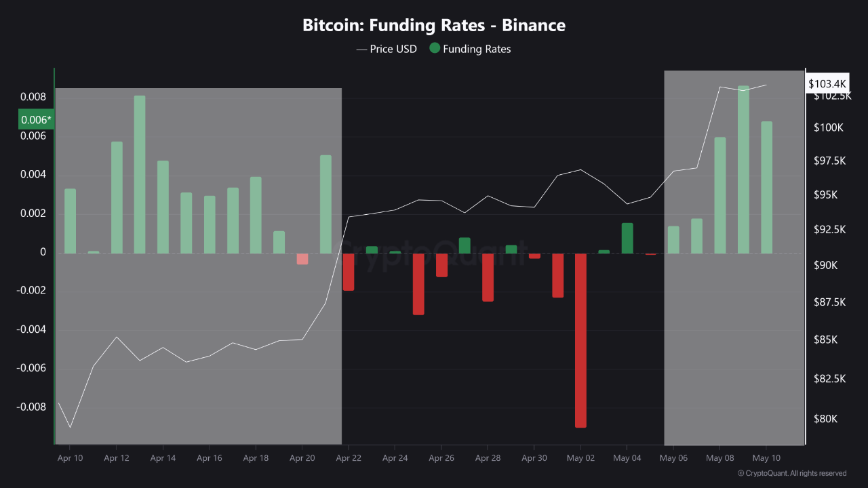
Task: Toggle the Price USD legend item
Action: click(x=387, y=49)
